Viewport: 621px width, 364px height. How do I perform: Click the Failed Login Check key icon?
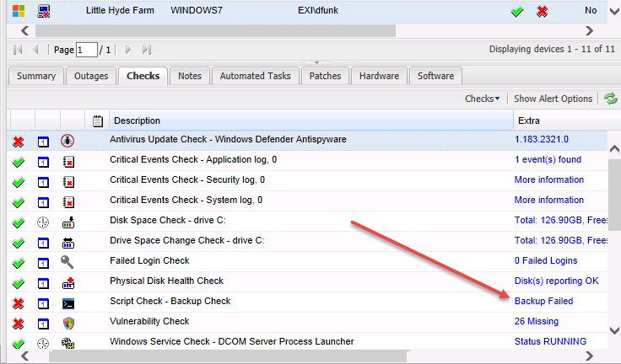[68, 261]
